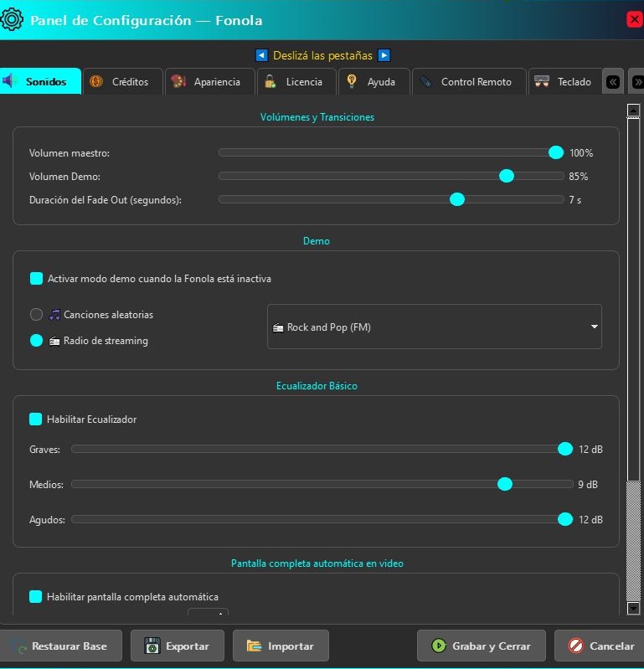Click the folder icon on Importar
The image size is (644, 669).
[x=255, y=646]
